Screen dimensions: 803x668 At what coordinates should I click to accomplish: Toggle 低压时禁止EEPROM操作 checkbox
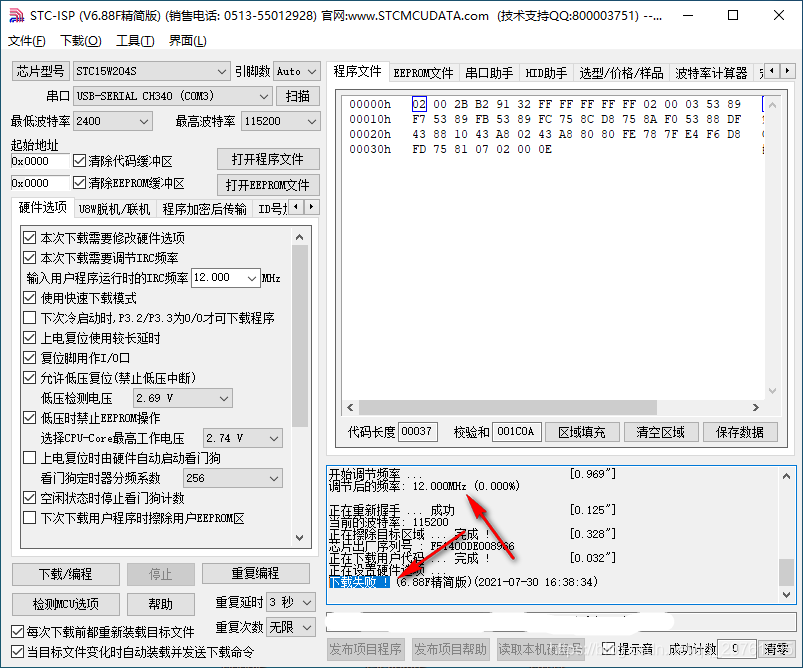tap(30, 418)
